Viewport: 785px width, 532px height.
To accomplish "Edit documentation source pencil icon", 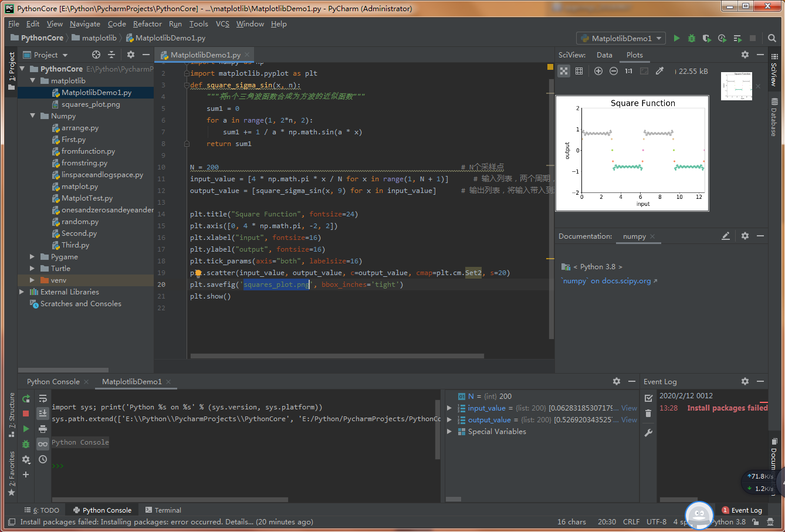I will (726, 236).
